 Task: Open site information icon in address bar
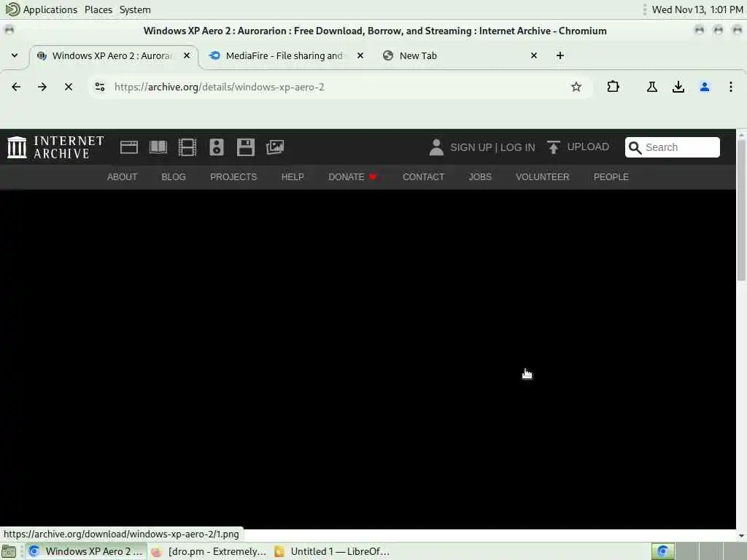point(99,87)
